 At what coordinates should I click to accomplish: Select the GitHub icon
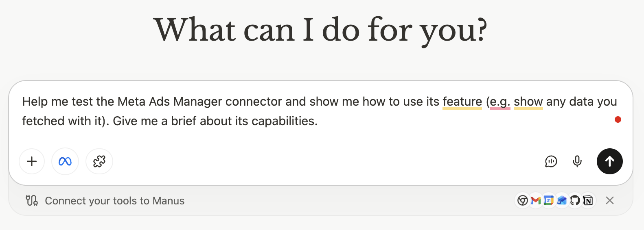tap(575, 200)
